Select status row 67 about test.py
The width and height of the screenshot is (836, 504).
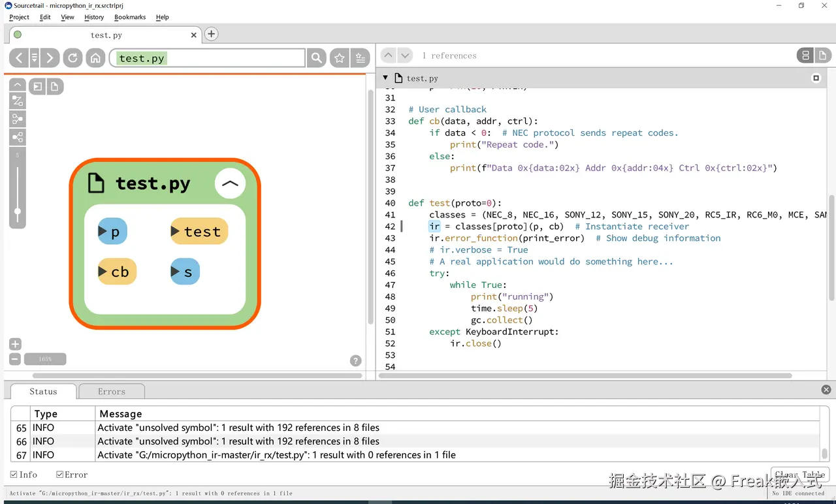coord(415,455)
